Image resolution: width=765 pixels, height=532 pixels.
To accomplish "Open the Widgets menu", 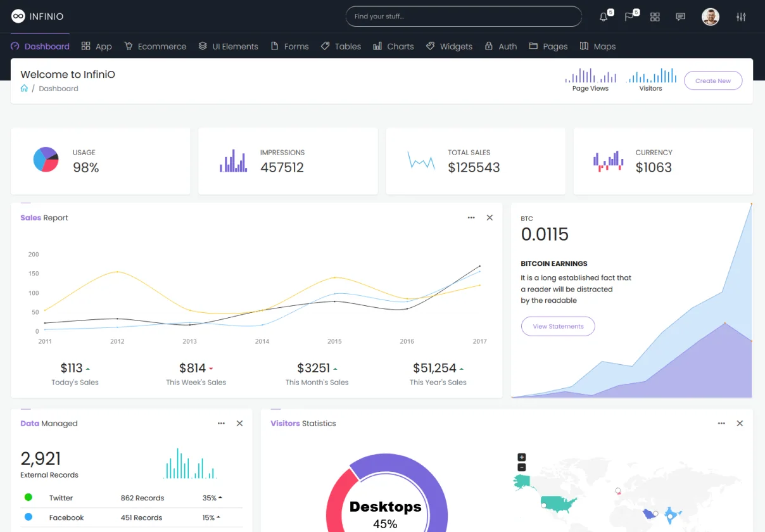I will 449,46.
